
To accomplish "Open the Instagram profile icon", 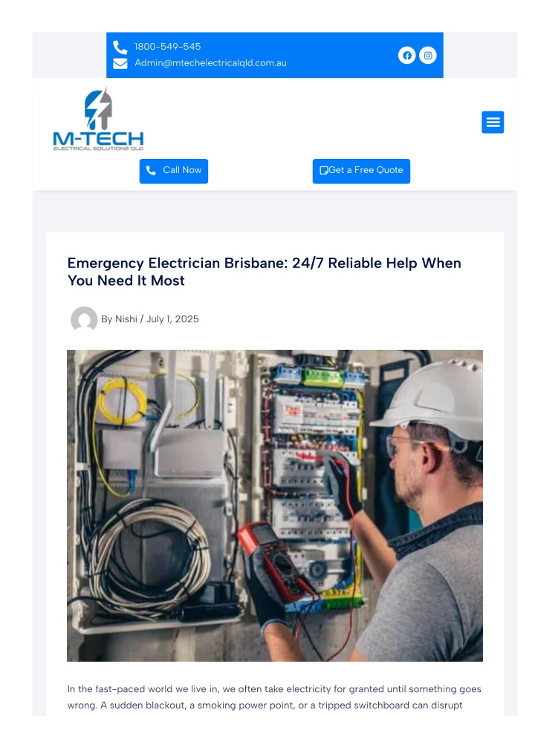I will 427,56.
